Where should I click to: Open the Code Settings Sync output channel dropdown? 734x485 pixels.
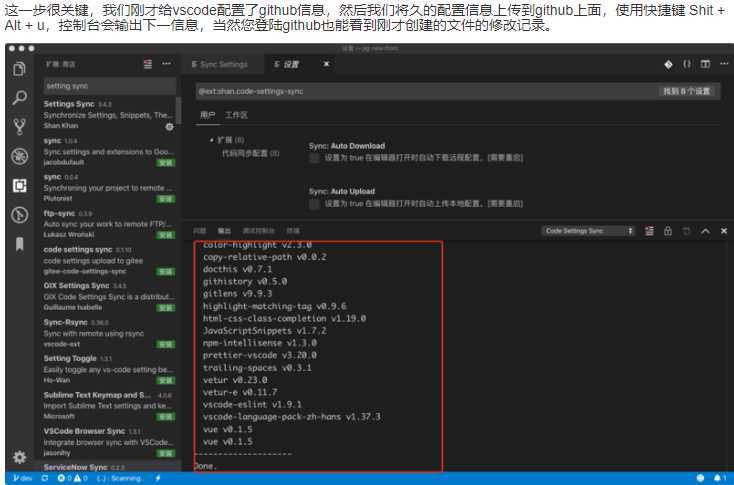click(588, 231)
